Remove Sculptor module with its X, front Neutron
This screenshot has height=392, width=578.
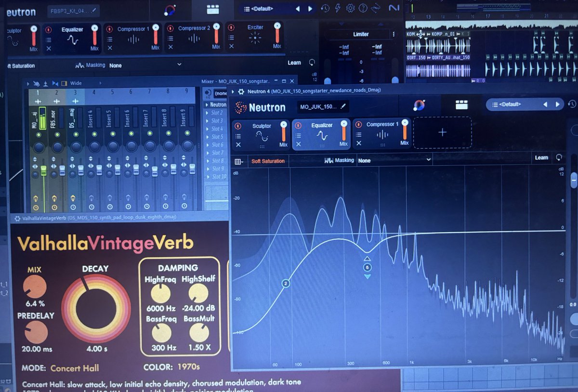coord(237,144)
